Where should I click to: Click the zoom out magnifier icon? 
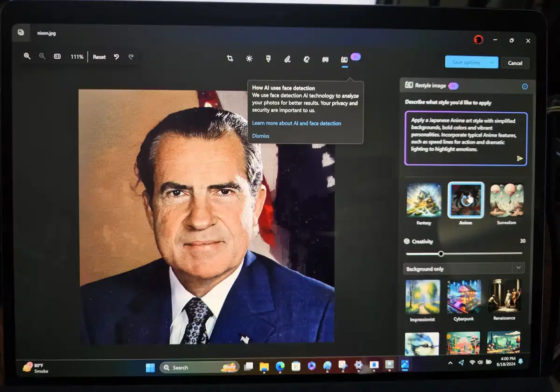(42, 56)
